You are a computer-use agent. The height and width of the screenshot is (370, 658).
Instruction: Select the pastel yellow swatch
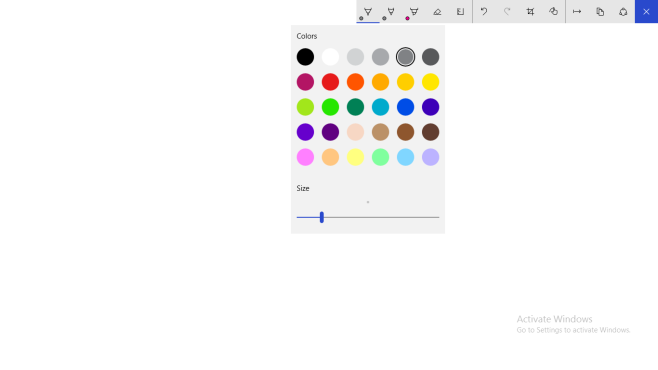pos(355,157)
